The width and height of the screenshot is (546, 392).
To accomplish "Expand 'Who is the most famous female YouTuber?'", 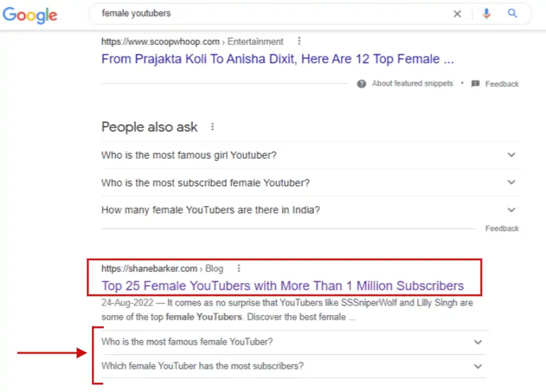I will point(294,342).
